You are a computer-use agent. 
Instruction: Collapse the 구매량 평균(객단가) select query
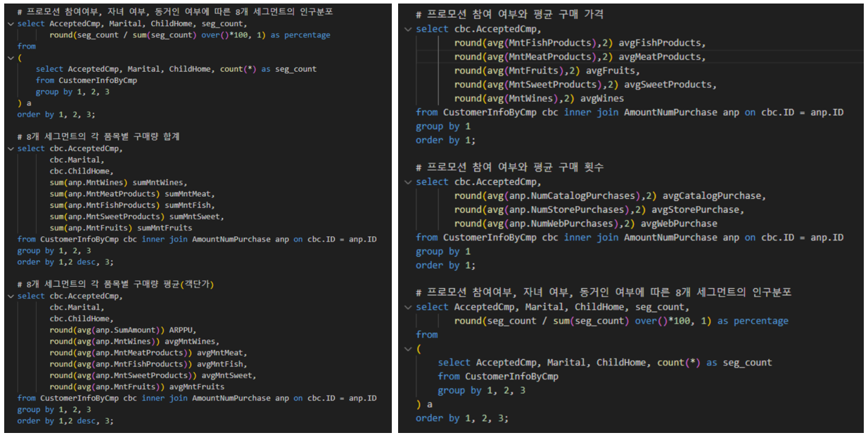click(x=11, y=296)
